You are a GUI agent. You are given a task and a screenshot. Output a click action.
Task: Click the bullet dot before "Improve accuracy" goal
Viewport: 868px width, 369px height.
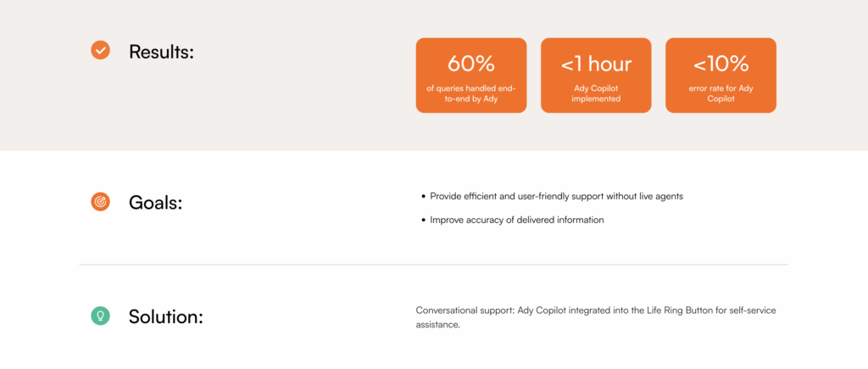423,221
